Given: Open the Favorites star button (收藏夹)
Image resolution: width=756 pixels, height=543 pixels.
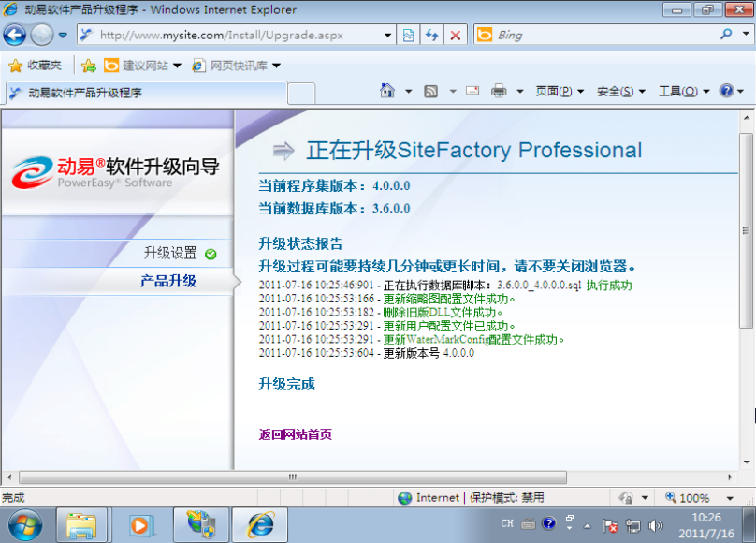Looking at the screenshot, I should 36,66.
